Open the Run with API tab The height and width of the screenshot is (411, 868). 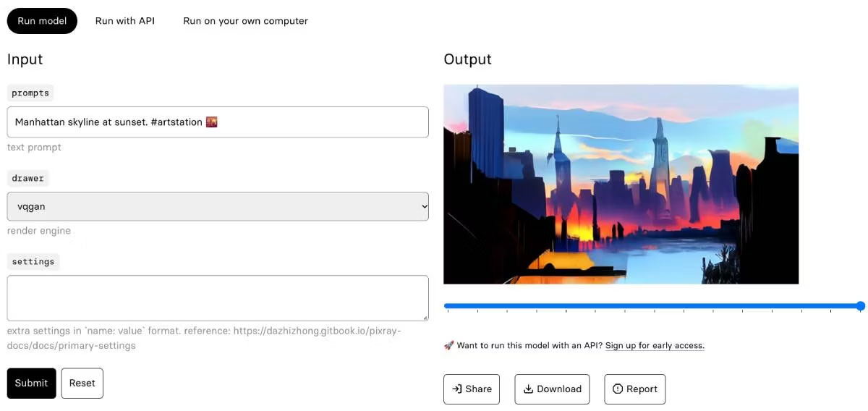pos(125,21)
